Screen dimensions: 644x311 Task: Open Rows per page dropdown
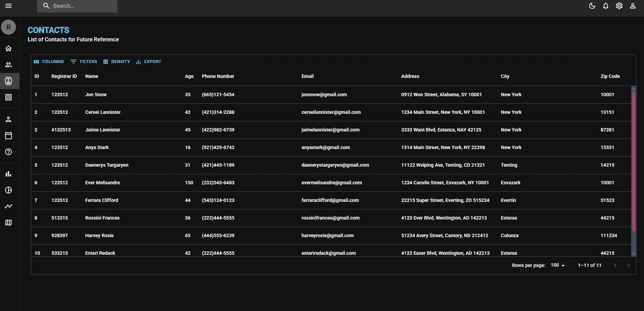[x=558, y=265]
